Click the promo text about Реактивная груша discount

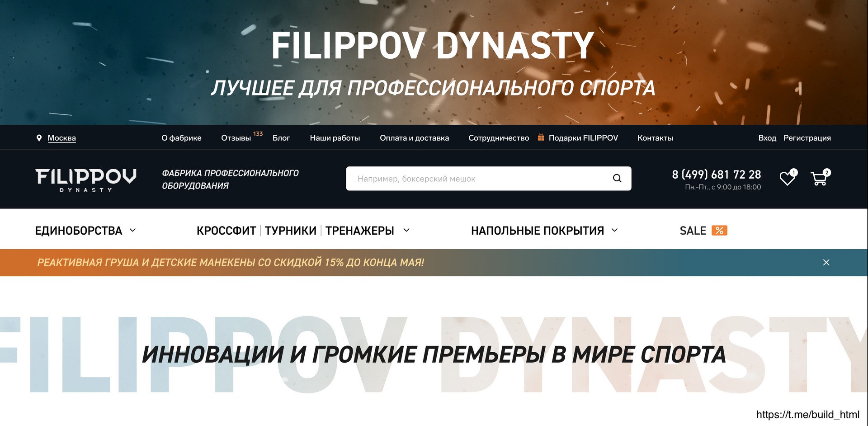(231, 262)
